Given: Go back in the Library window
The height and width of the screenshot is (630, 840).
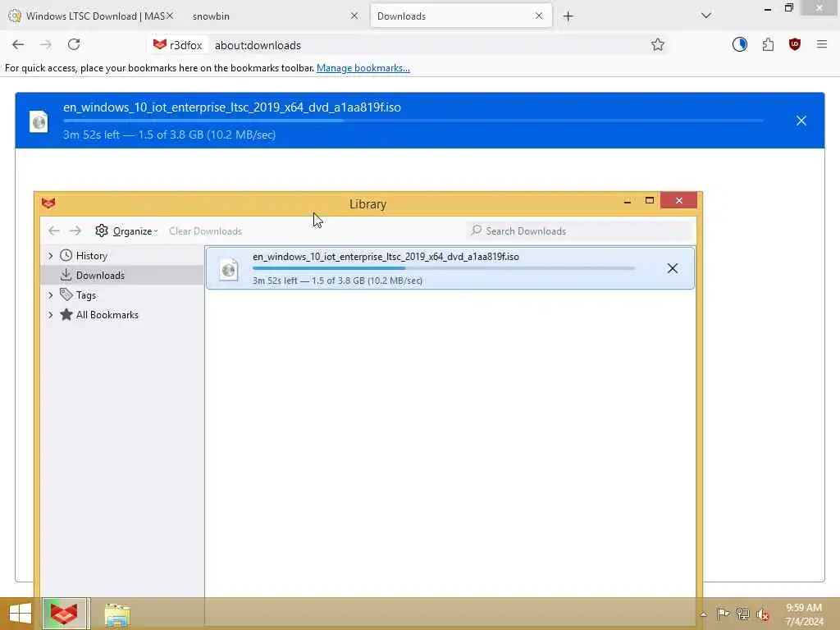Looking at the screenshot, I should coord(53,231).
